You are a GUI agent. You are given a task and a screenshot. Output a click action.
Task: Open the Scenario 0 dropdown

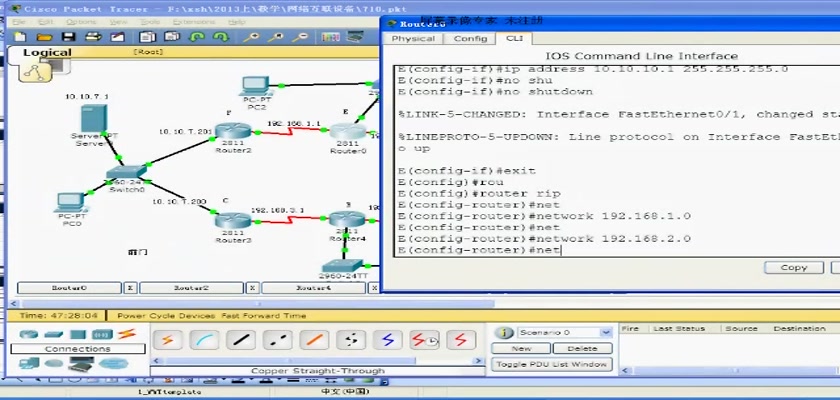(x=606, y=333)
